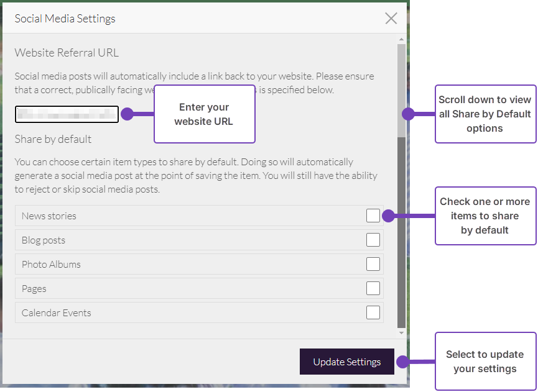Toggle the Pages checkbox
Image resolution: width=538 pixels, height=392 pixels.
pyautogui.click(x=373, y=288)
